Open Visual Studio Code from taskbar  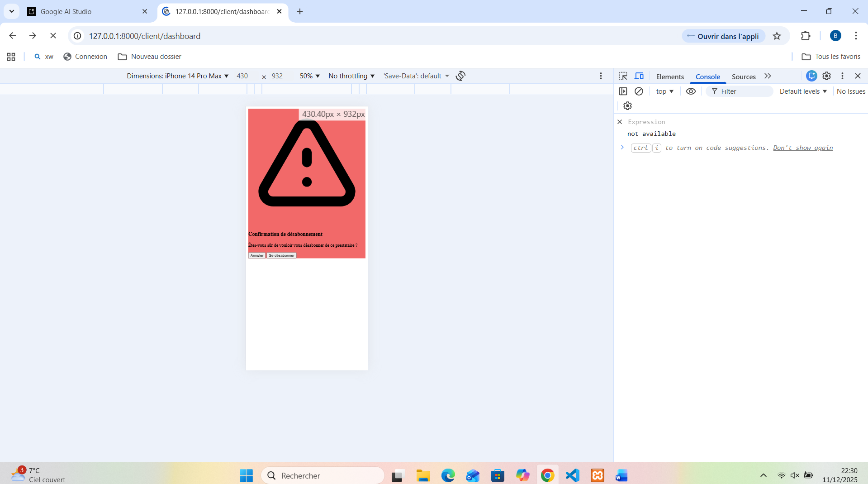coord(572,475)
